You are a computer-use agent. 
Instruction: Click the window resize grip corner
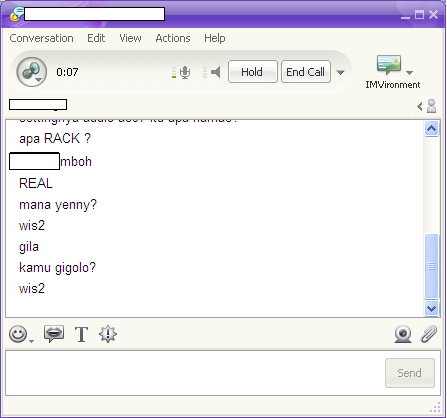435,407
